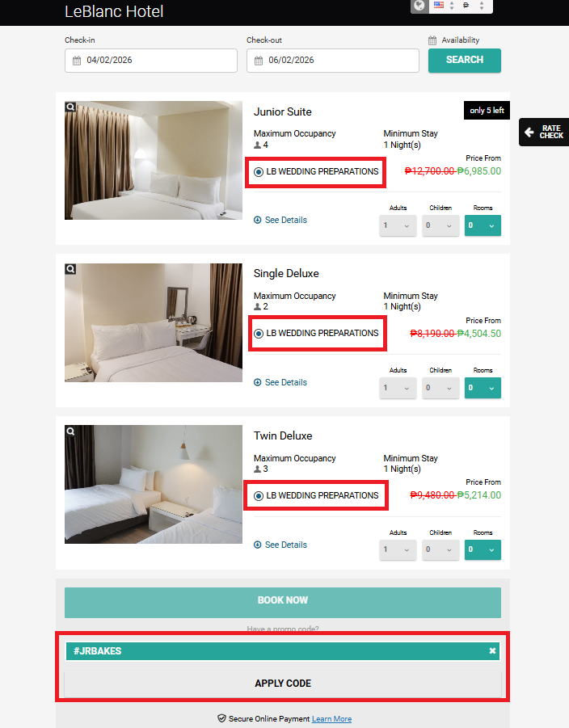Click the globe icon in header
This screenshot has height=728, width=569.
click(419, 6)
